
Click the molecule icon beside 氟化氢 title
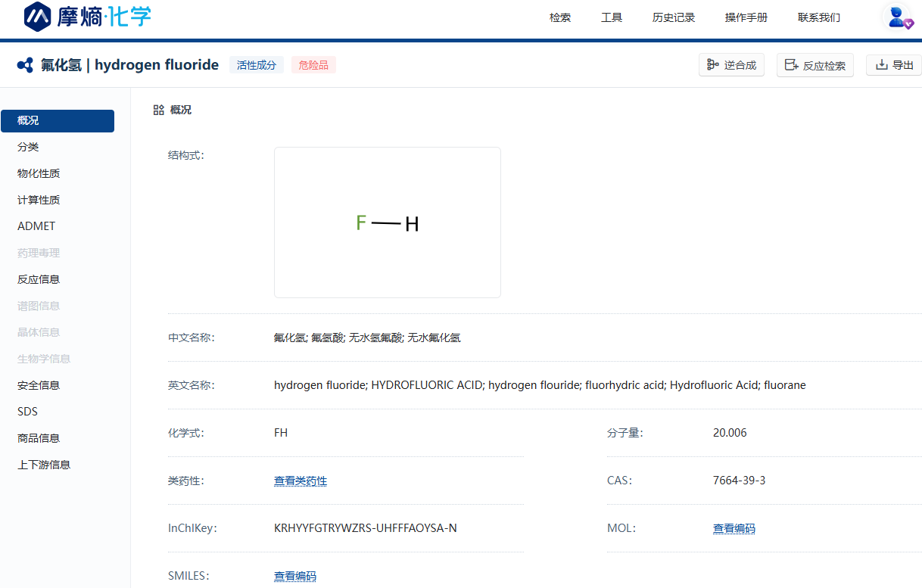(x=25, y=65)
